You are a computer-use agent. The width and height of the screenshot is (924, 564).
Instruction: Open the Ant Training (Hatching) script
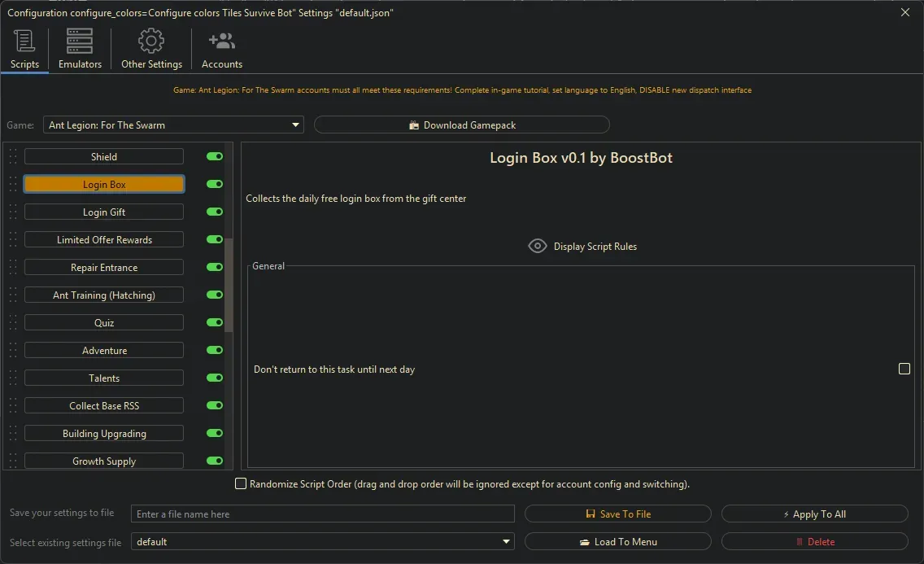coord(104,295)
